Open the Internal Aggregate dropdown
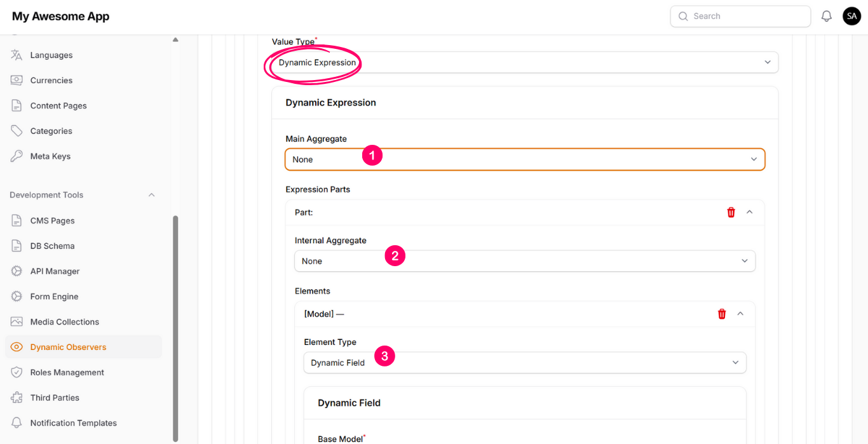 pyautogui.click(x=524, y=261)
